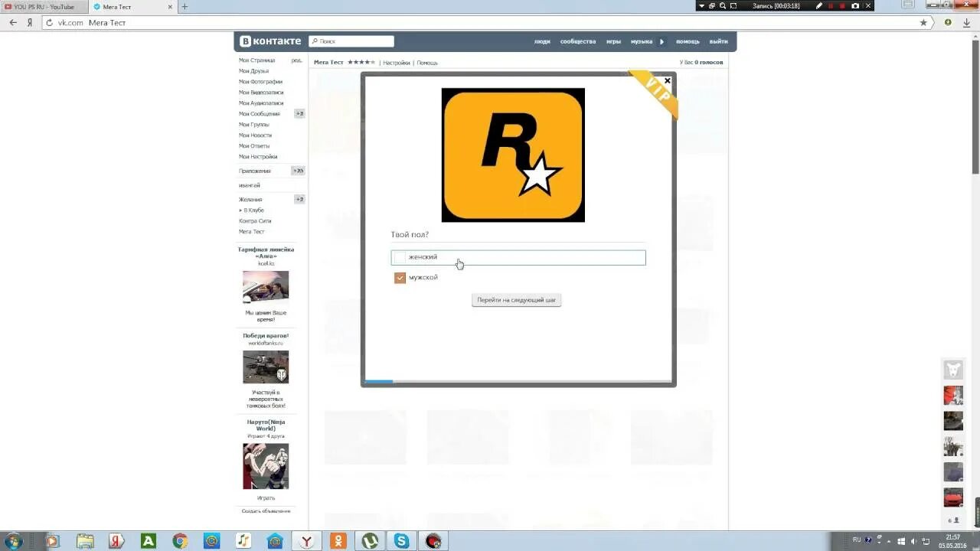This screenshot has width=980, height=551.
Task: Click the recorder magnifier zoom icon
Action: click(722, 5)
